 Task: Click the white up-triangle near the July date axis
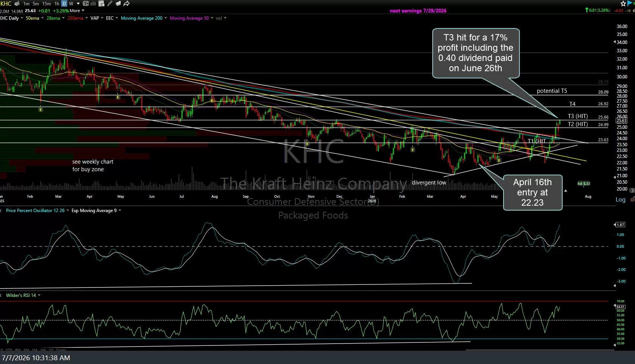click(566, 191)
